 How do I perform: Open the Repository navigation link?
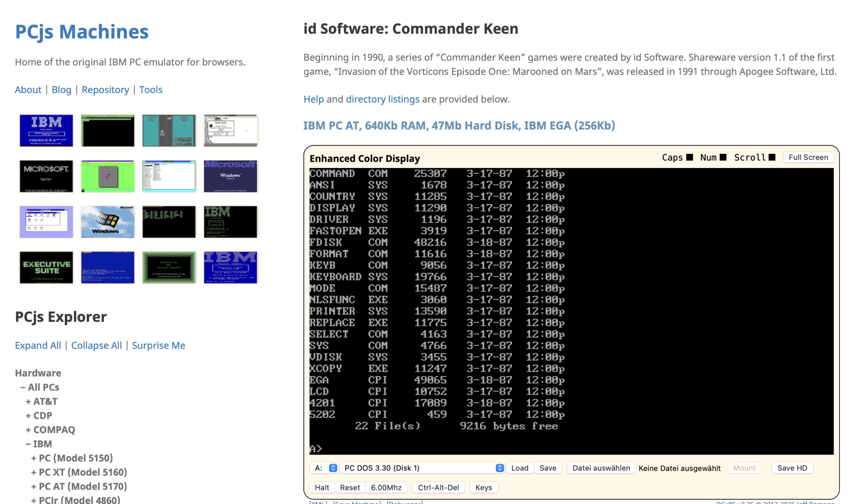tap(105, 90)
